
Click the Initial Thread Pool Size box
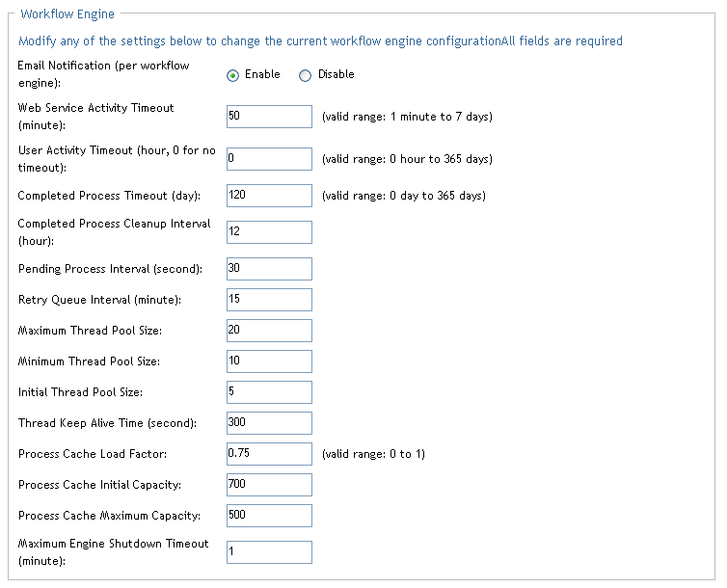(269, 392)
